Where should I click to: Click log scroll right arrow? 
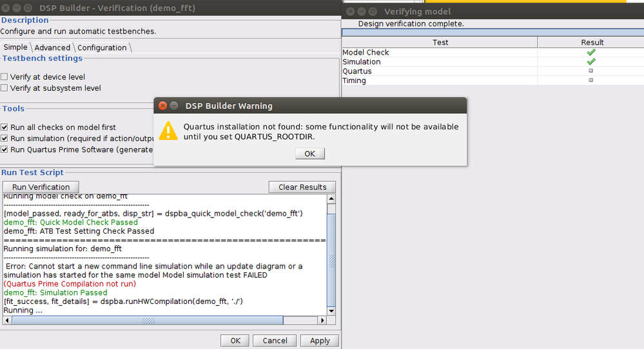(x=322, y=320)
